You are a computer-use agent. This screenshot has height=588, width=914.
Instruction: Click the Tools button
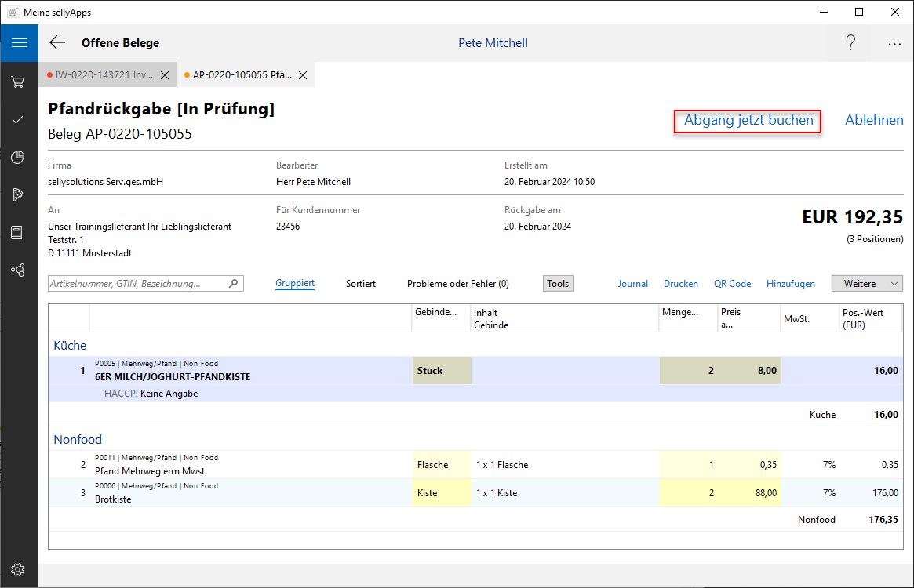click(558, 284)
